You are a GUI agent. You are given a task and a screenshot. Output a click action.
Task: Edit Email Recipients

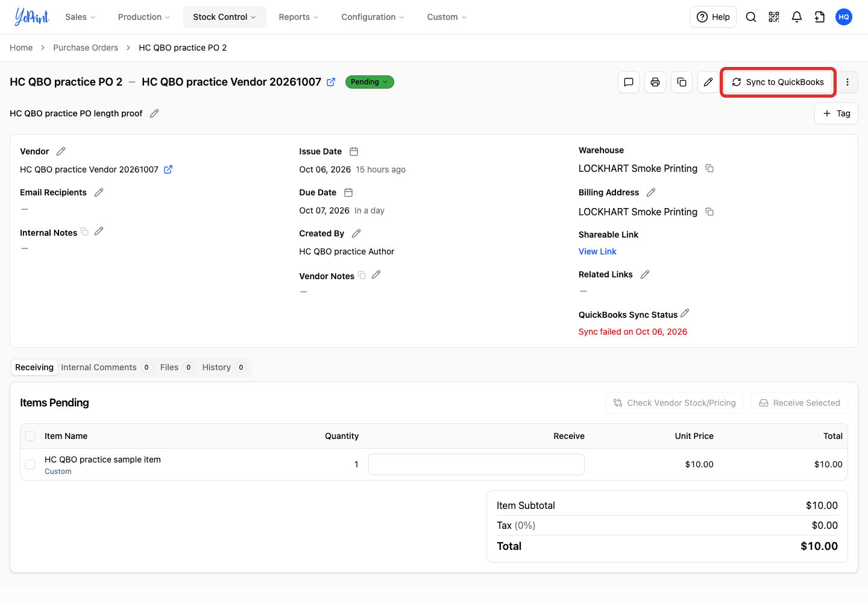click(99, 192)
